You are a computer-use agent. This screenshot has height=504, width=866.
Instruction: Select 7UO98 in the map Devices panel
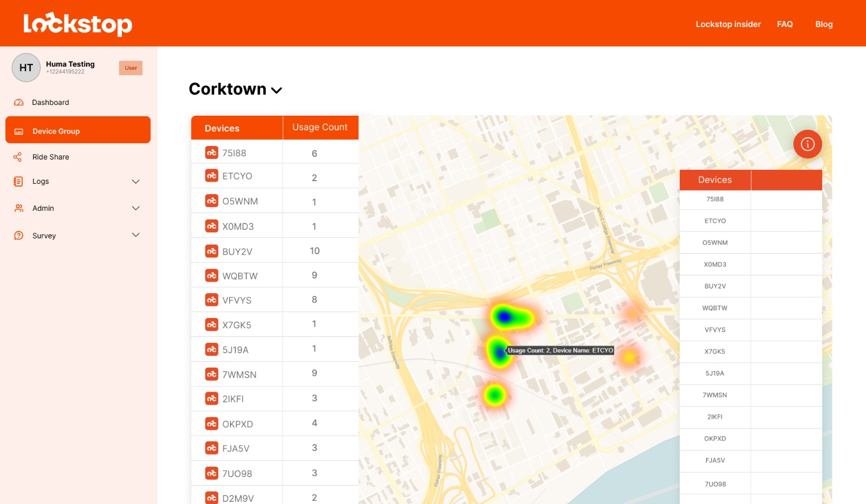coord(715,484)
